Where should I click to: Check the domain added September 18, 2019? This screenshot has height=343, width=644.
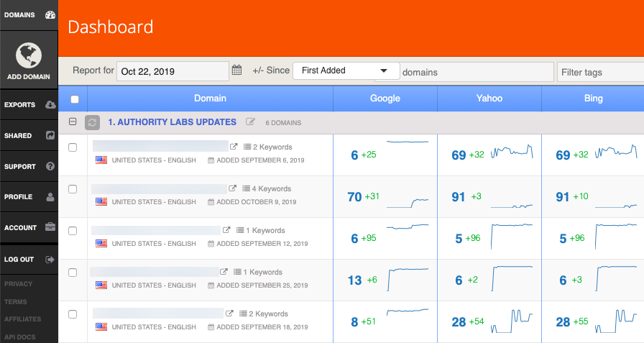coord(73,314)
